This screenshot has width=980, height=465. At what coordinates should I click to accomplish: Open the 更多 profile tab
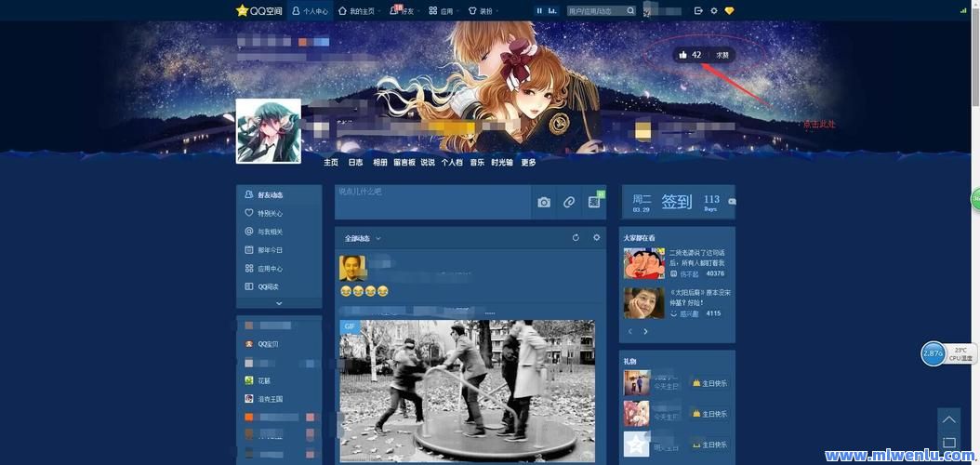coord(528,162)
